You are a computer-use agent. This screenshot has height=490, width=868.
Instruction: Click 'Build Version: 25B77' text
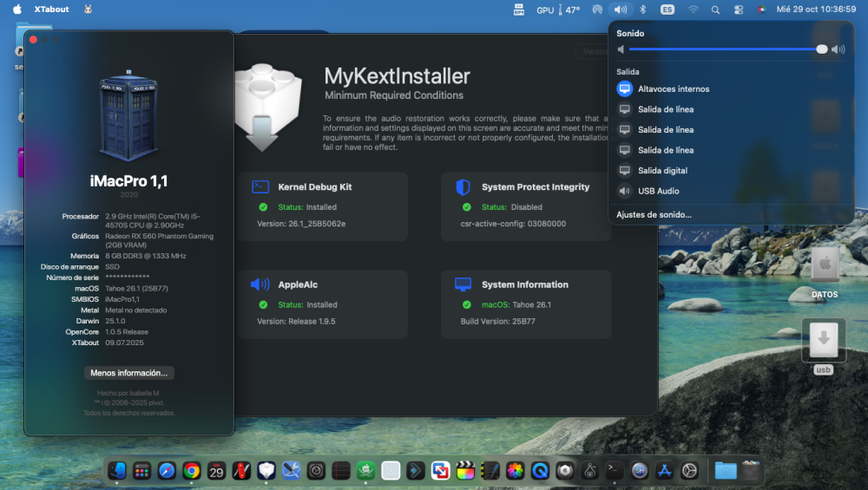pos(497,321)
